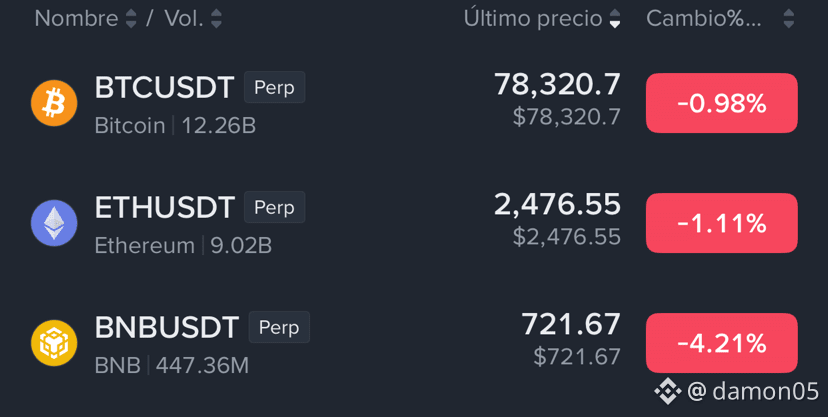
Task: Open the ETHUSDT perpetual contract row
Action: point(414,223)
